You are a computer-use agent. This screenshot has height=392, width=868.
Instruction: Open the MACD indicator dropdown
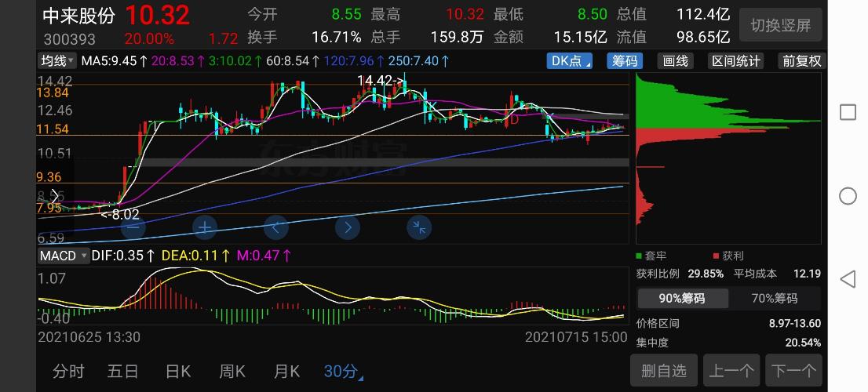click(63, 256)
